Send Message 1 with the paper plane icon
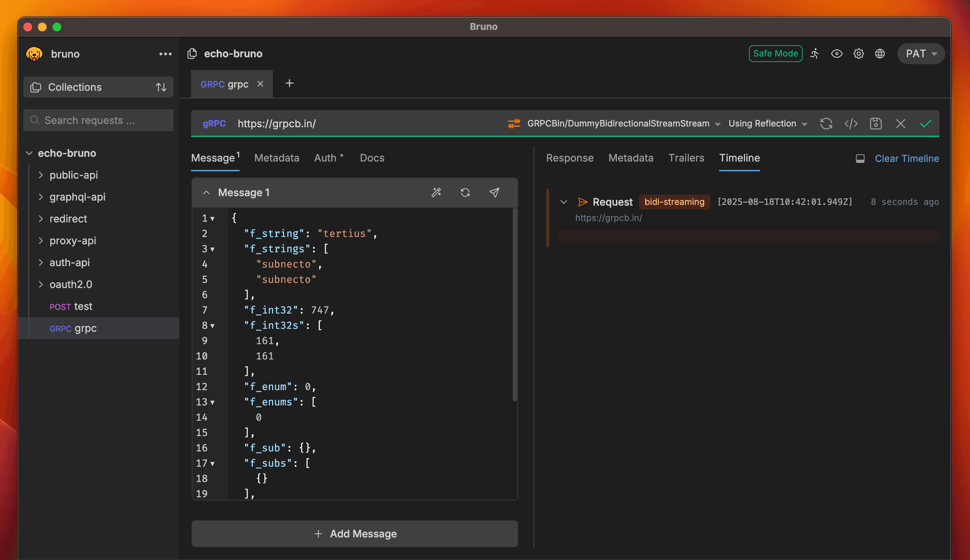This screenshot has height=560, width=970. (494, 192)
